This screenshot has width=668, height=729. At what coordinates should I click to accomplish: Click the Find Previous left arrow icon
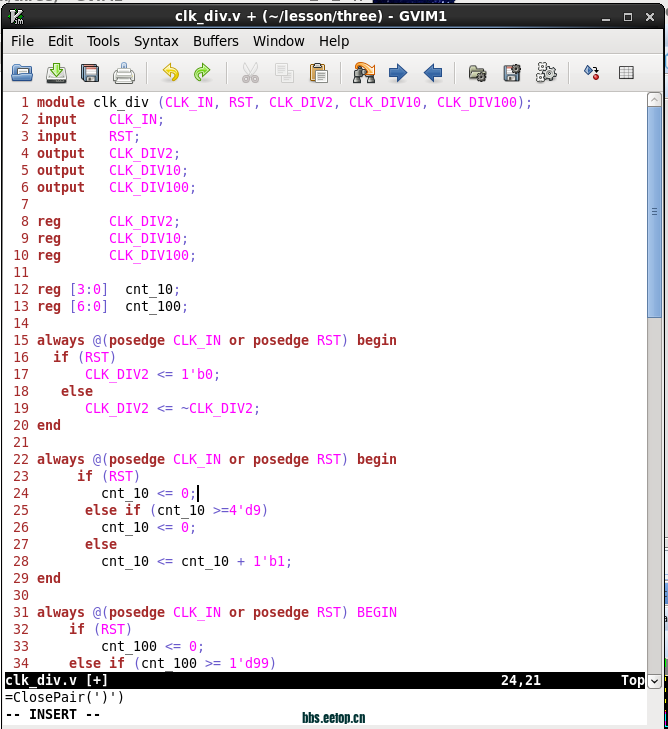pyautogui.click(x=433, y=73)
